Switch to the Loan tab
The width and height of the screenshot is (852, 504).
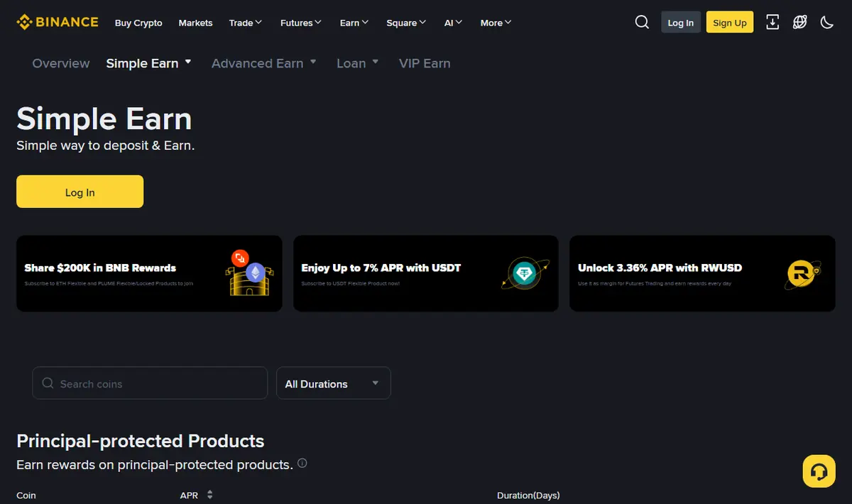click(351, 63)
